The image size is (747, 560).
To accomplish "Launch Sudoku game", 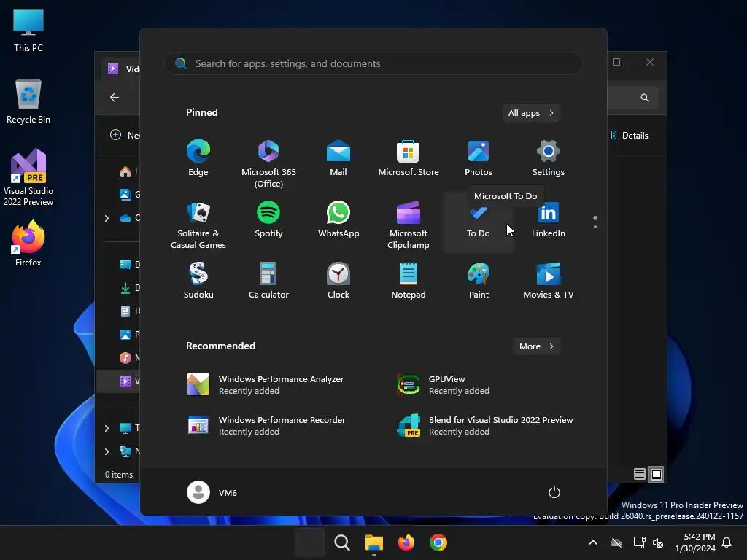I will coord(198,280).
